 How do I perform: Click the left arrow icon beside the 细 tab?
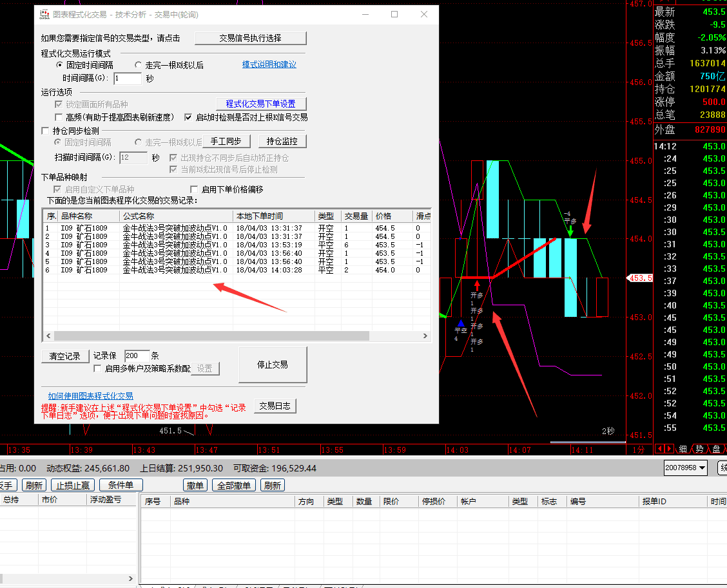[x=659, y=449]
